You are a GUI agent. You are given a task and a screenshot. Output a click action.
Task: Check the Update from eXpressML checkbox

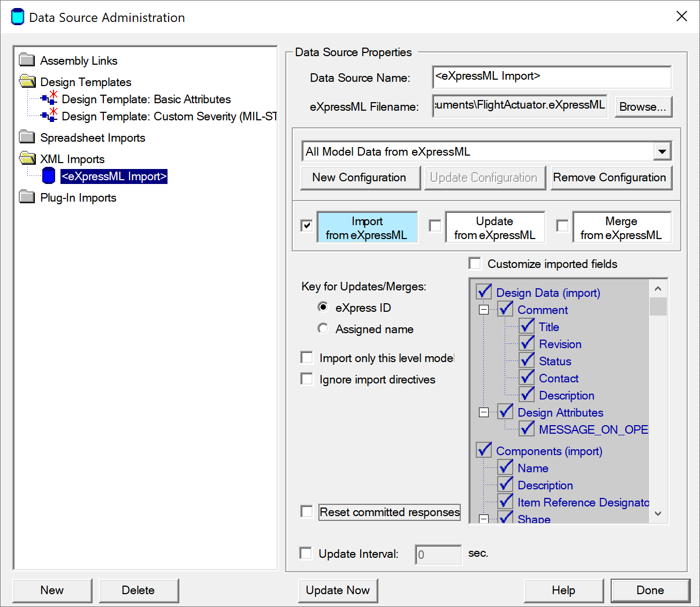pos(435,226)
